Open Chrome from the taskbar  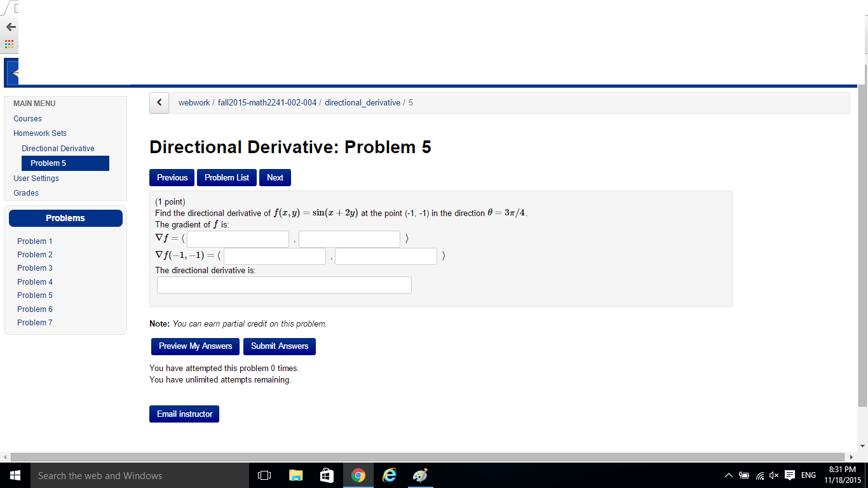358,475
